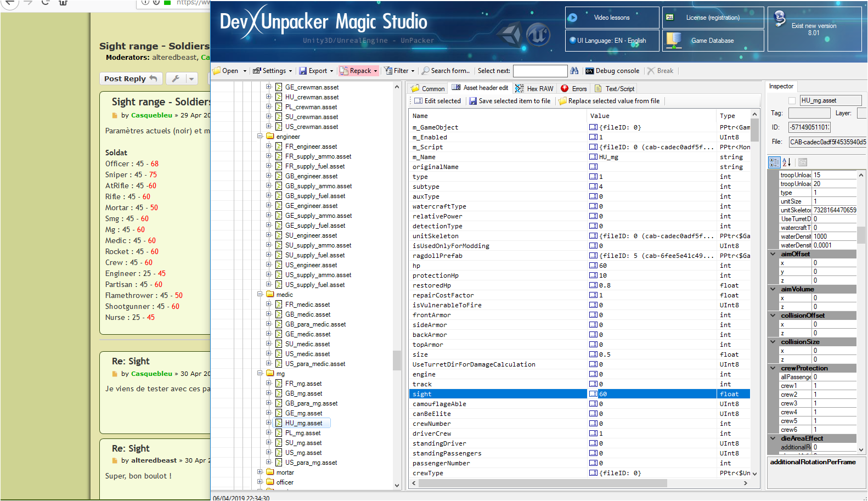Collapse the aimVolume property group
Viewport: 868px width, 501px height.
point(773,289)
